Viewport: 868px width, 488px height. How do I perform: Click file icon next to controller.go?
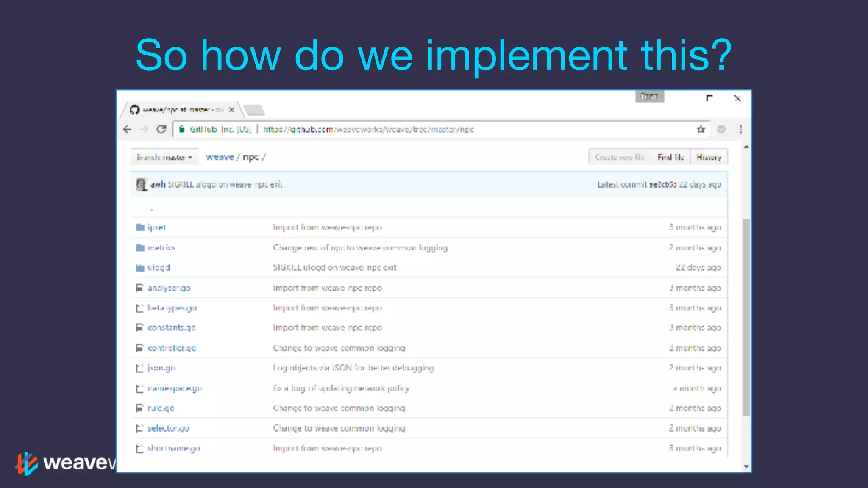(139, 348)
